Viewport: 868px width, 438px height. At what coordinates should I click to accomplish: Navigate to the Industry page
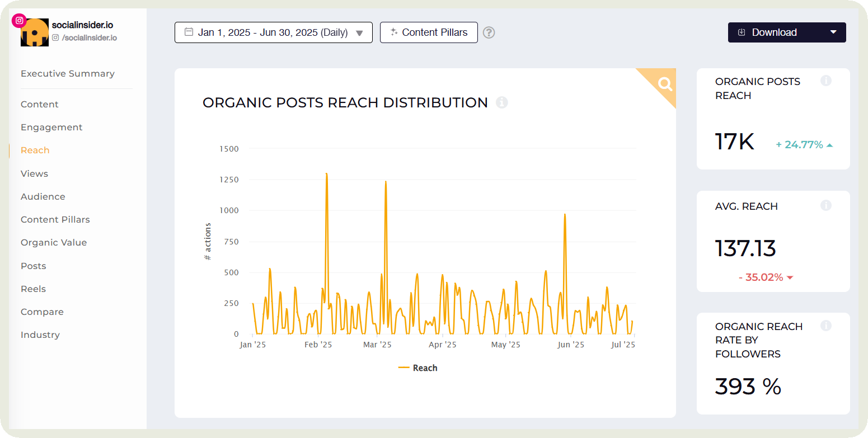click(x=40, y=335)
